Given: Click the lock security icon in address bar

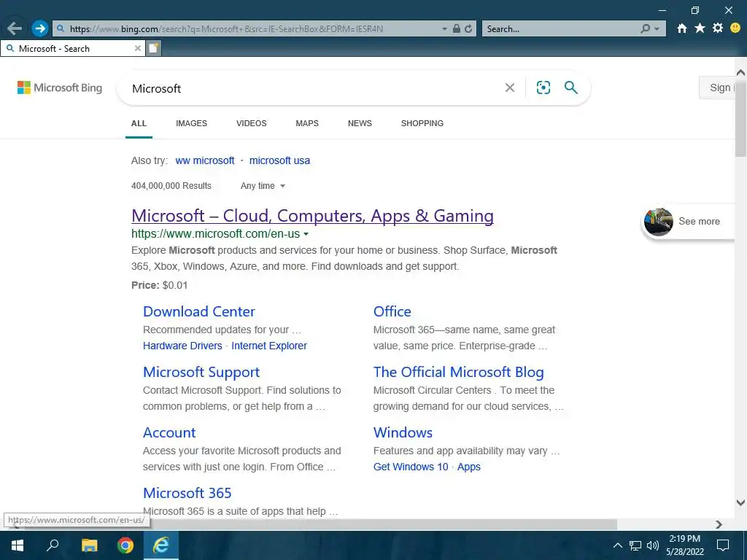Looking at the screenshot, I should pos(457,28).
